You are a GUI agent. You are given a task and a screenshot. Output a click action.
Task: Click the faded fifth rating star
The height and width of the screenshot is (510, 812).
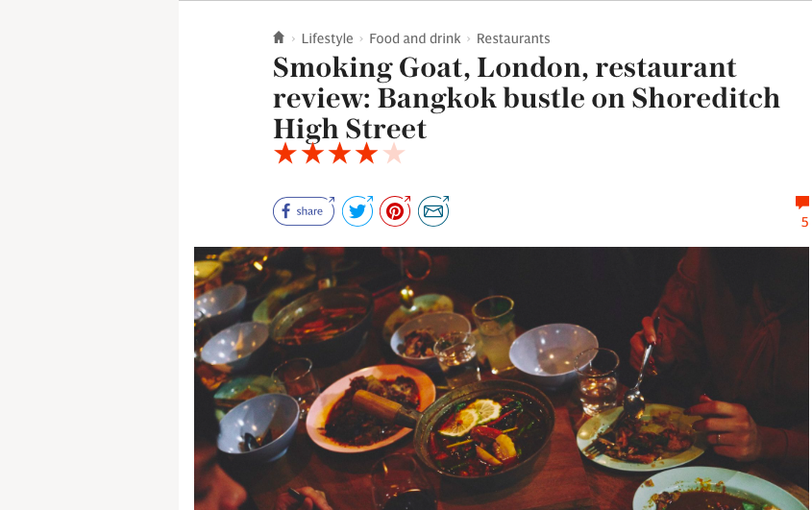[394, 154]
